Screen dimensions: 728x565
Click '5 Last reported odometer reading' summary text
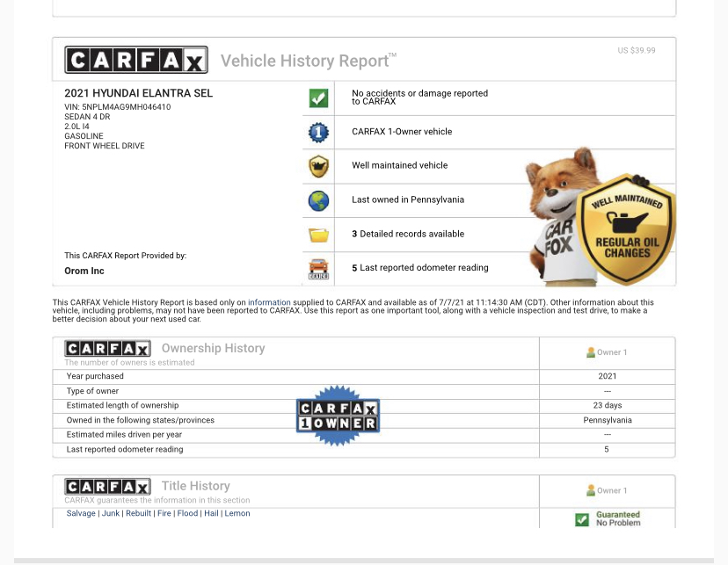pos(420,268)
